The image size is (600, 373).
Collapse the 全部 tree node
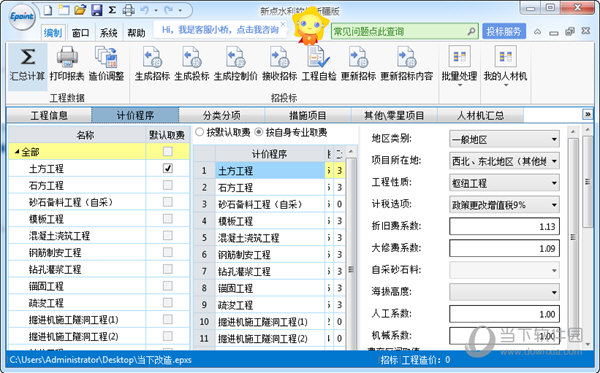click(x=17, y=152)
